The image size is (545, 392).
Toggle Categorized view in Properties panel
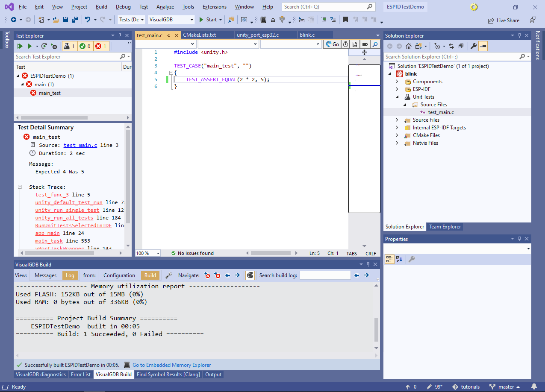click(389, 259)
